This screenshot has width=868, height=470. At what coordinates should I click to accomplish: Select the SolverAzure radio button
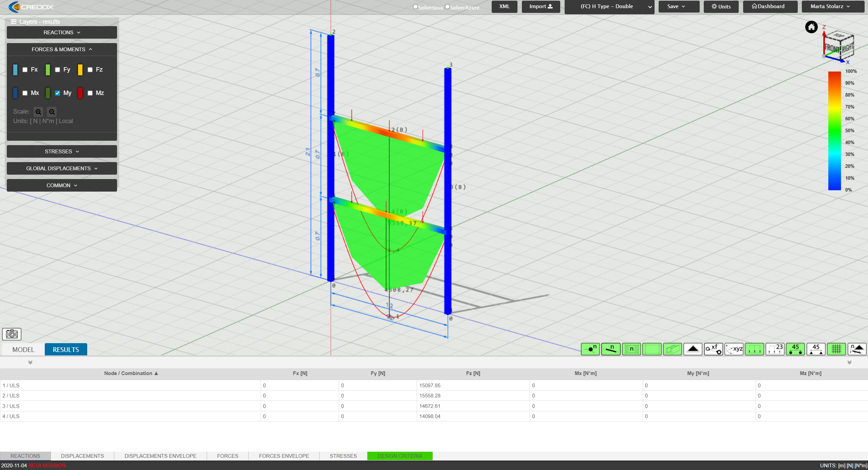coord(447,6)
